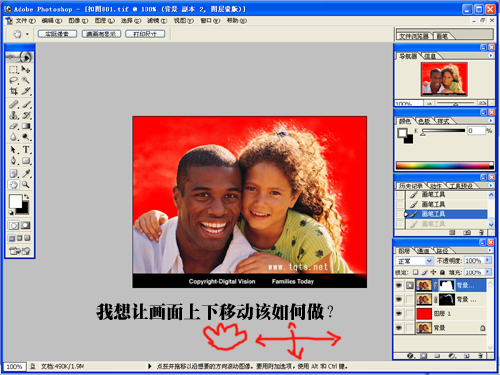Click the 打印尺寸 button
Screen dimensions: 500x375
pyautogui.click(x=145, y=34)
